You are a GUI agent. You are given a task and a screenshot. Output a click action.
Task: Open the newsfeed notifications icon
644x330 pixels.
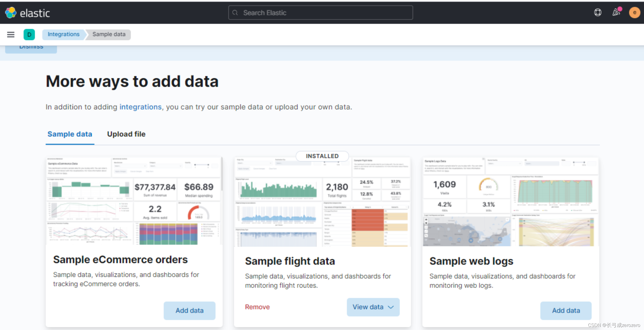(x=616, y=12)
